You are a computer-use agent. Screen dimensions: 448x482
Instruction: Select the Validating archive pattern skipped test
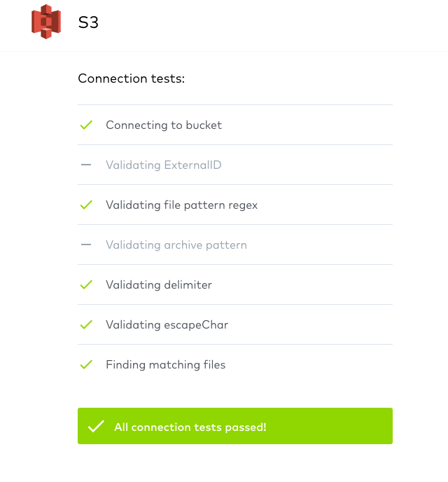pyautogui.click(x=176, y=245)
